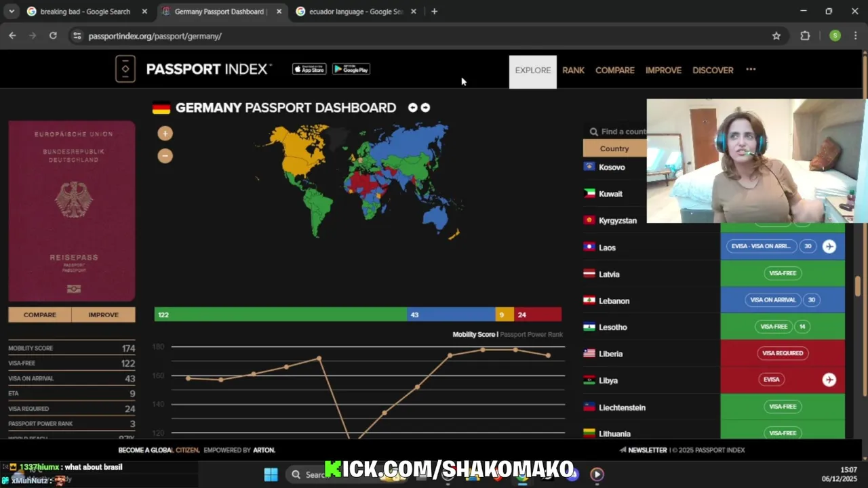Click the Passport Index logo

[x=194, y=69]
